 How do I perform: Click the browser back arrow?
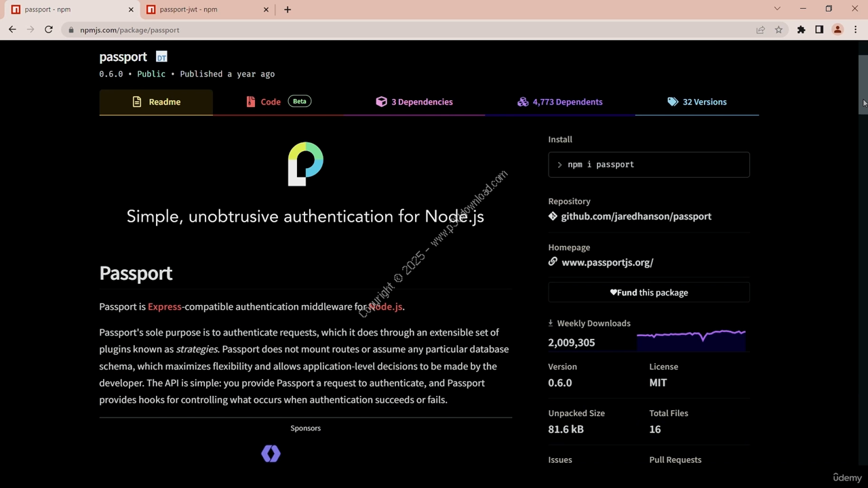point(12,30)
